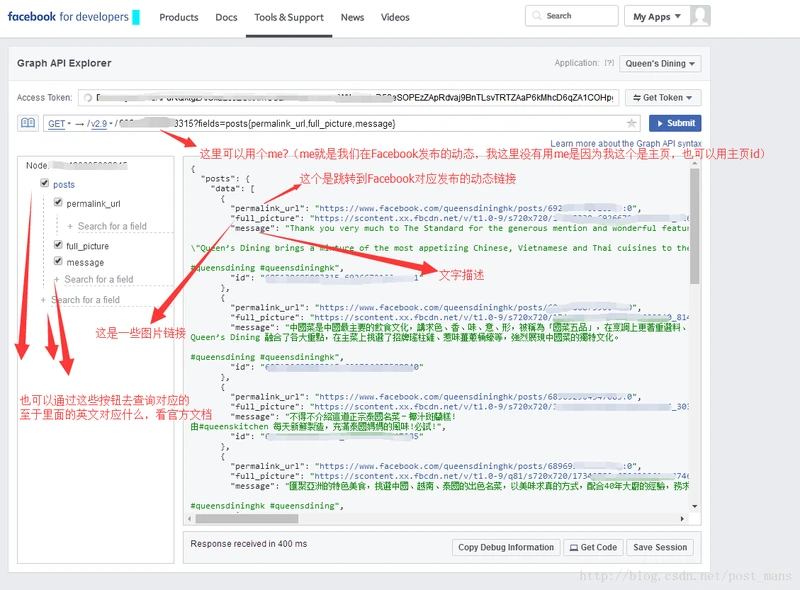Image resolution: width=800 pixels, height=590 pixels.
Task: Open the GET method dropdown
Action: coord(59,124)
